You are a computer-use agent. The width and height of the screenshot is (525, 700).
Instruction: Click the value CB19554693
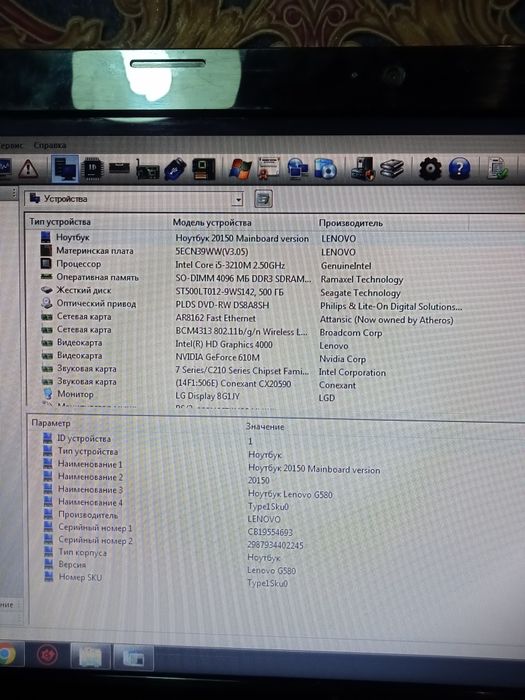tap(270, 532)
